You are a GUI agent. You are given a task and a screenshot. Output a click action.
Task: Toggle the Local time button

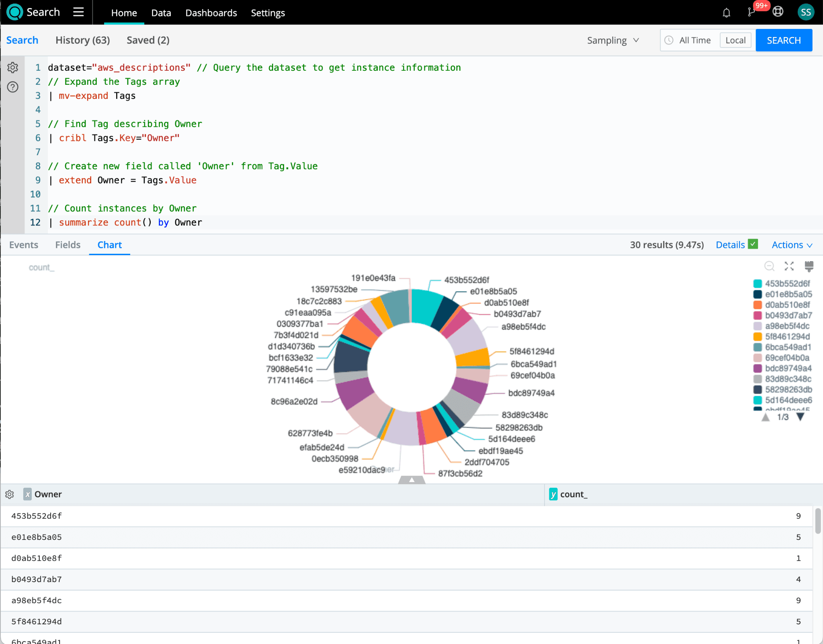735,40
